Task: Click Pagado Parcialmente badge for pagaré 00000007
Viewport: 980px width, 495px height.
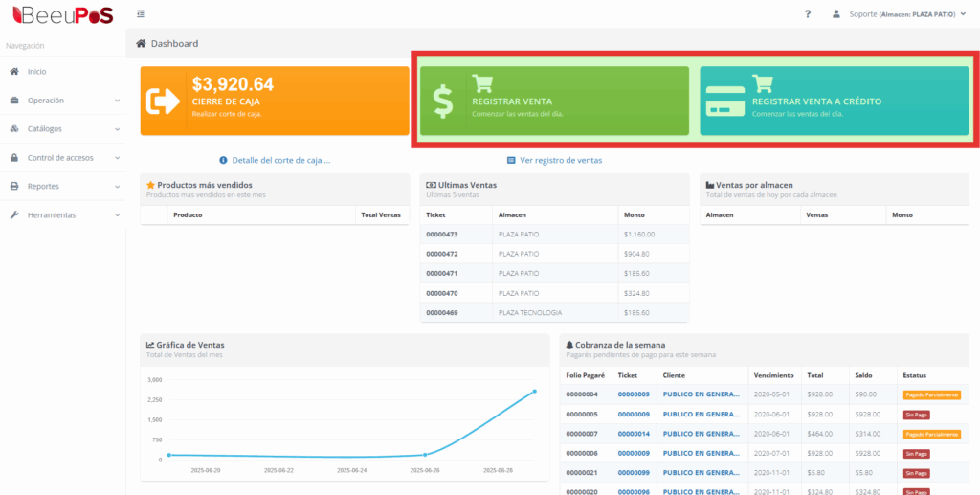Action: 932,434
